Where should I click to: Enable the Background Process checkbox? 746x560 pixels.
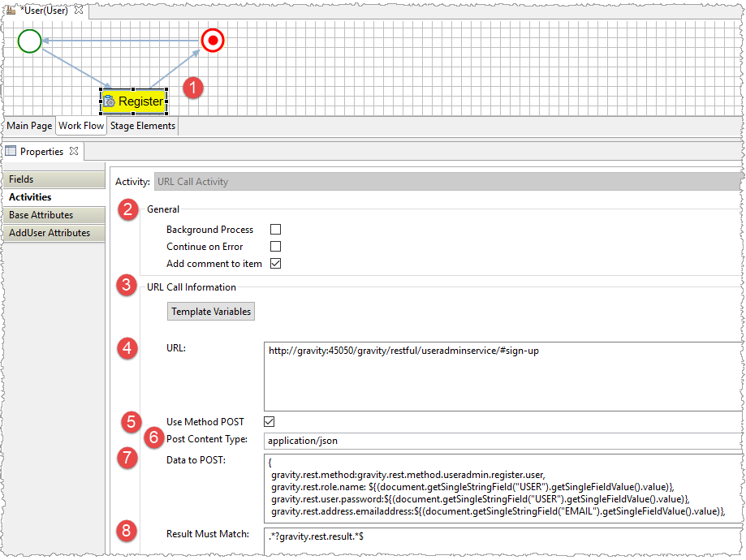(275, 230)
